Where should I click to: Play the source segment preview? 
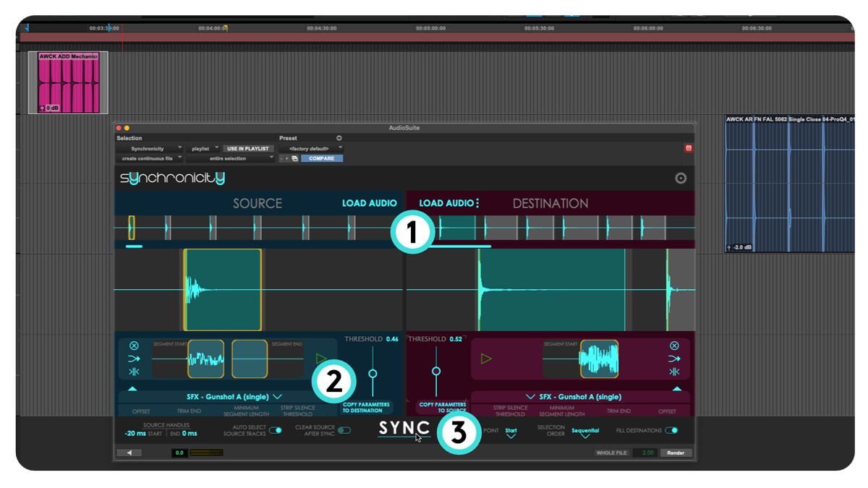(321, 359)
